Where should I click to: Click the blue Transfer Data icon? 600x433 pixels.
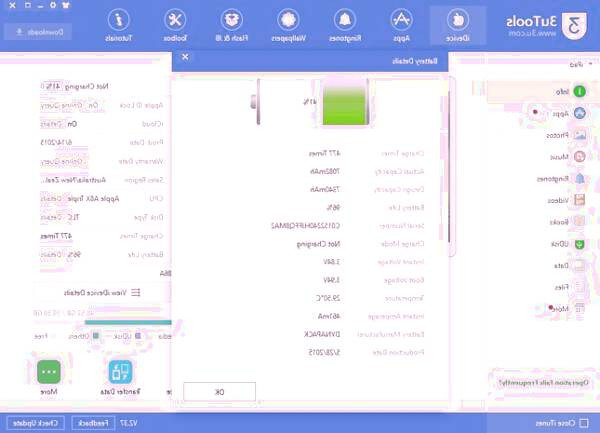(120, 372)
